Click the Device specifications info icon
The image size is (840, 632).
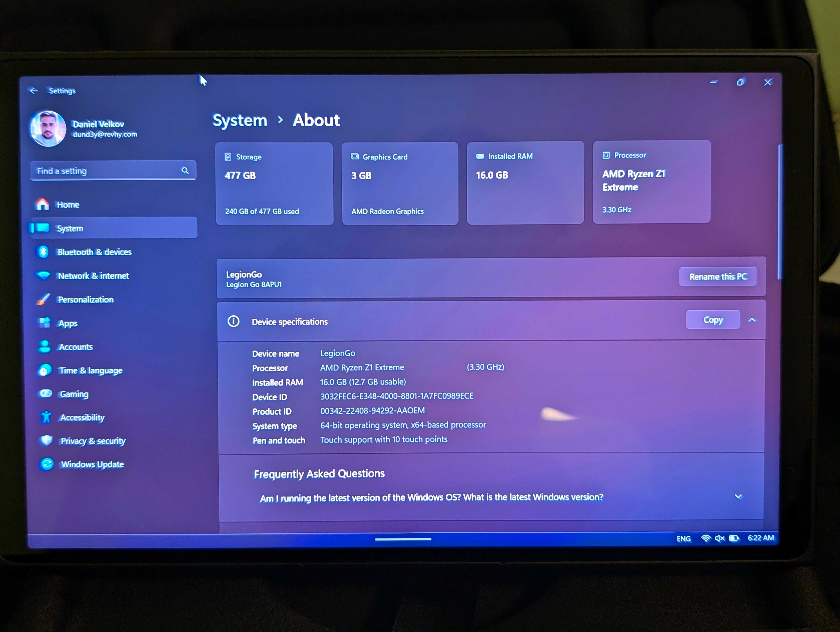[233, 321]
